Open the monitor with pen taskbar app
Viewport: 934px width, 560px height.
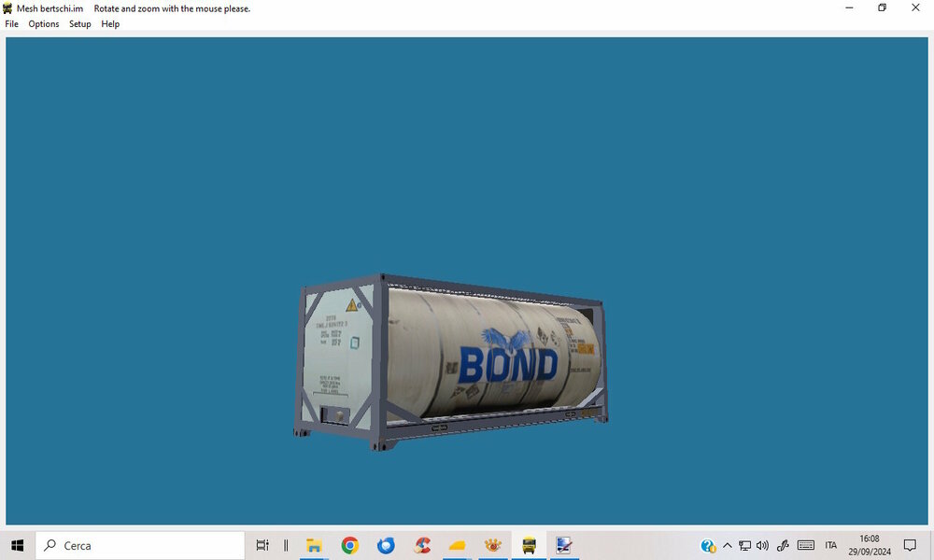point(563,545)
